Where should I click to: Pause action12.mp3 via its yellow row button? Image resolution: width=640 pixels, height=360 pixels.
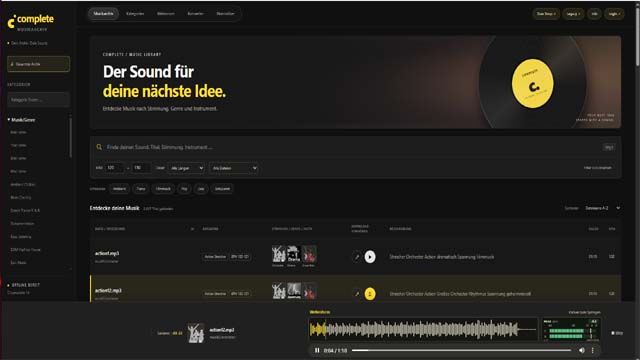pos(370,294)
